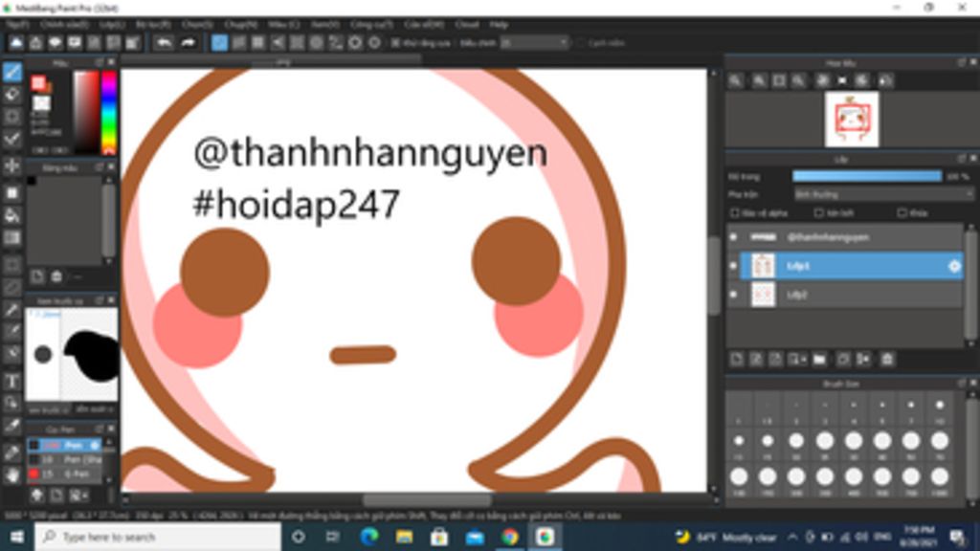Screen dimensions: 980x551
Task: Enable the Xén bớt clipping checkbox
Action: (819, 213)
